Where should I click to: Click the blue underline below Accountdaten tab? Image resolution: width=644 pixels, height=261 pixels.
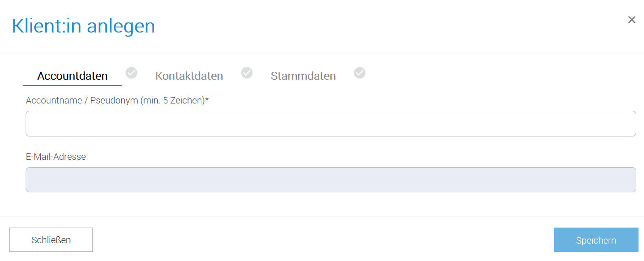coord(72,85)
